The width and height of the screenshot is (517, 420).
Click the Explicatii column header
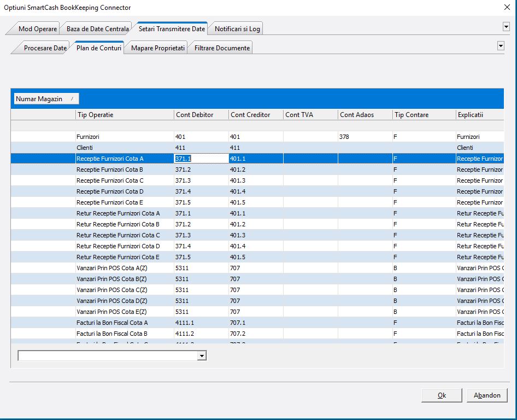(x=480, y=114)
